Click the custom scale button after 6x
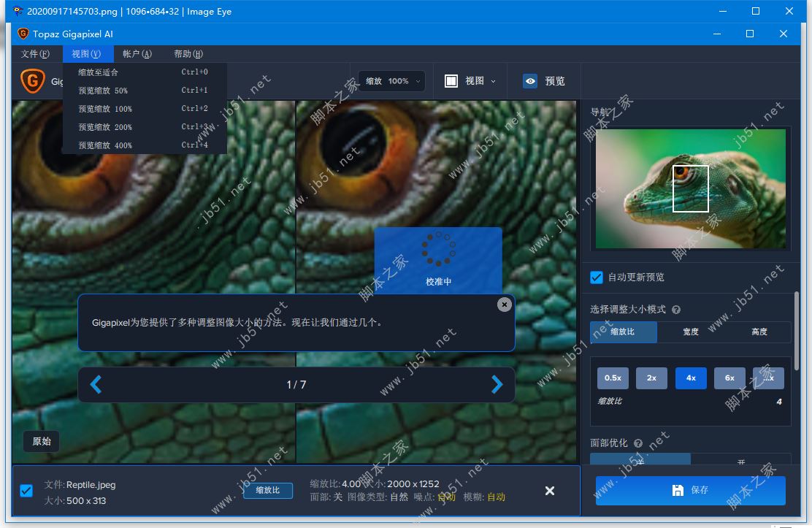The image size is (812, 528). point(768,378)
